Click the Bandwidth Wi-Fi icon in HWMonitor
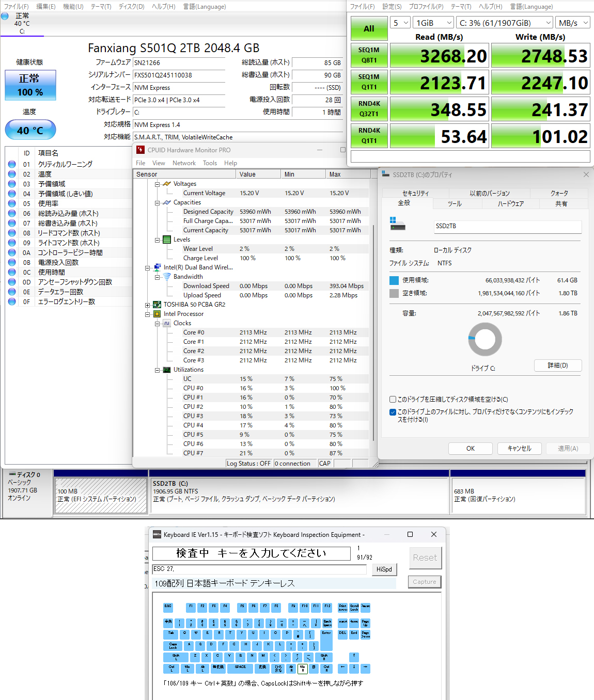The image size is (594, 700). coord(167,277)
